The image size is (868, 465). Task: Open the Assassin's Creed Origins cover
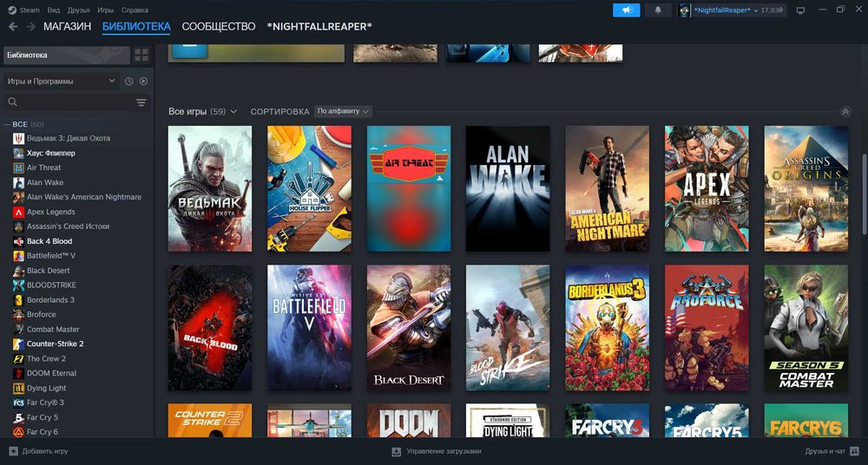pos(806,189)
